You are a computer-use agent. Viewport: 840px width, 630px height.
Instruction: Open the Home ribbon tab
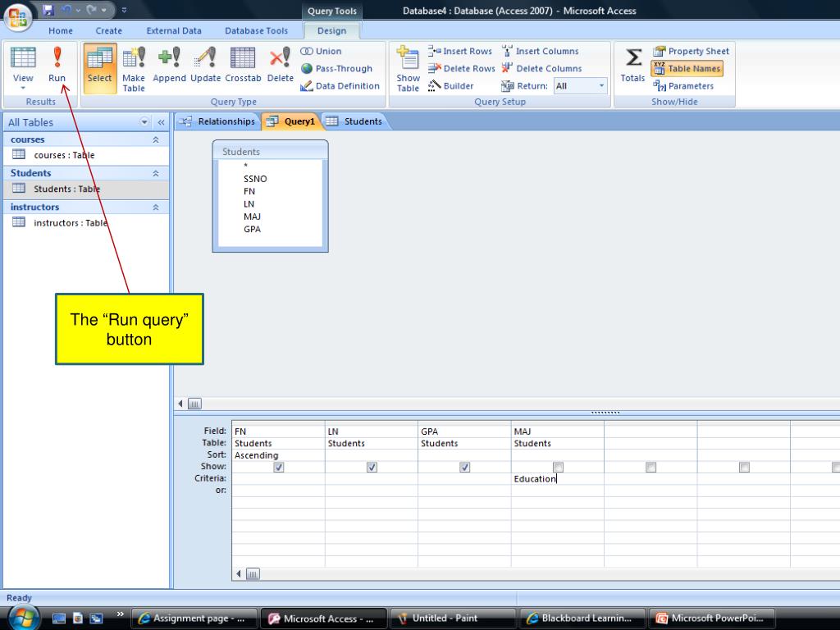pos(61,30)
